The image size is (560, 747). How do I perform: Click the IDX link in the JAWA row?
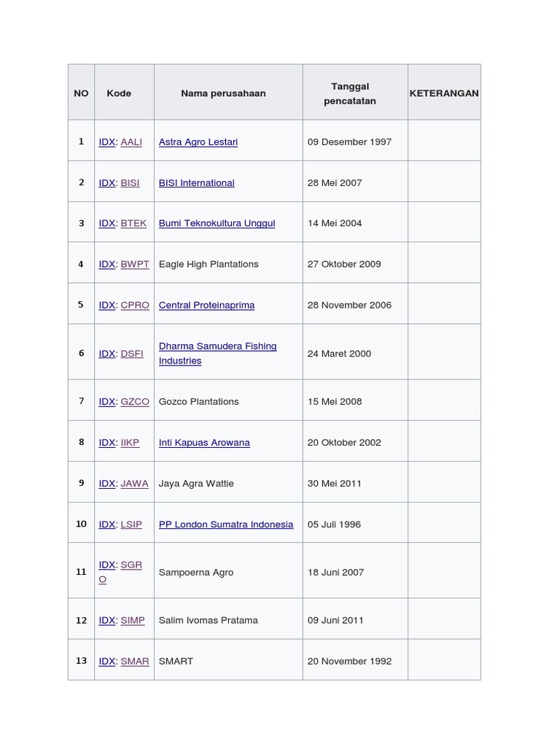106,484
